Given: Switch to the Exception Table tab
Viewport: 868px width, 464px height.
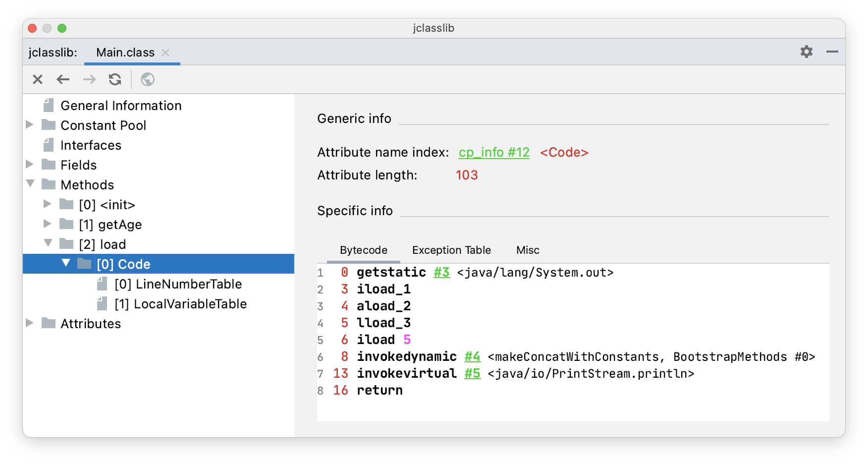Looking at the screenshot, I should click(451, 250).
